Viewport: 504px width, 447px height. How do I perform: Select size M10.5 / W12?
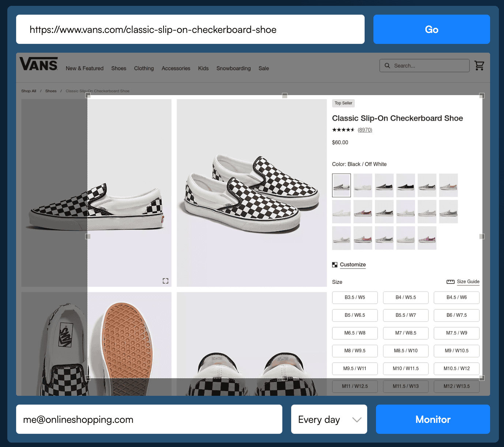(456, 368)
